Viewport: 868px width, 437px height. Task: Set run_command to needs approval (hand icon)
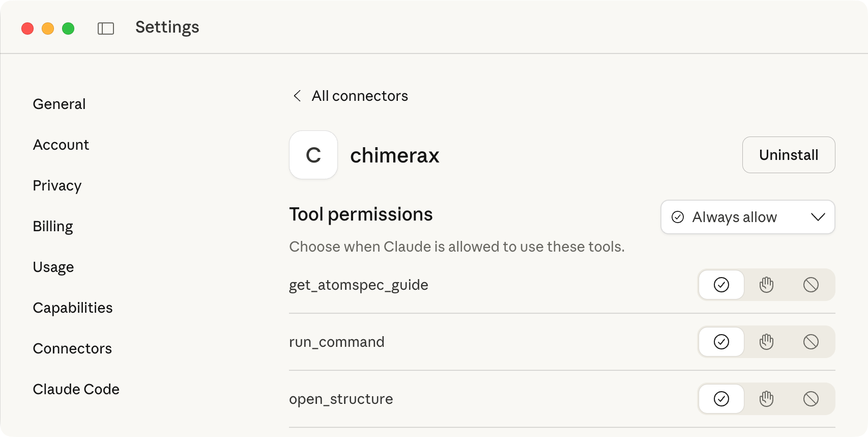pos(766,342)
